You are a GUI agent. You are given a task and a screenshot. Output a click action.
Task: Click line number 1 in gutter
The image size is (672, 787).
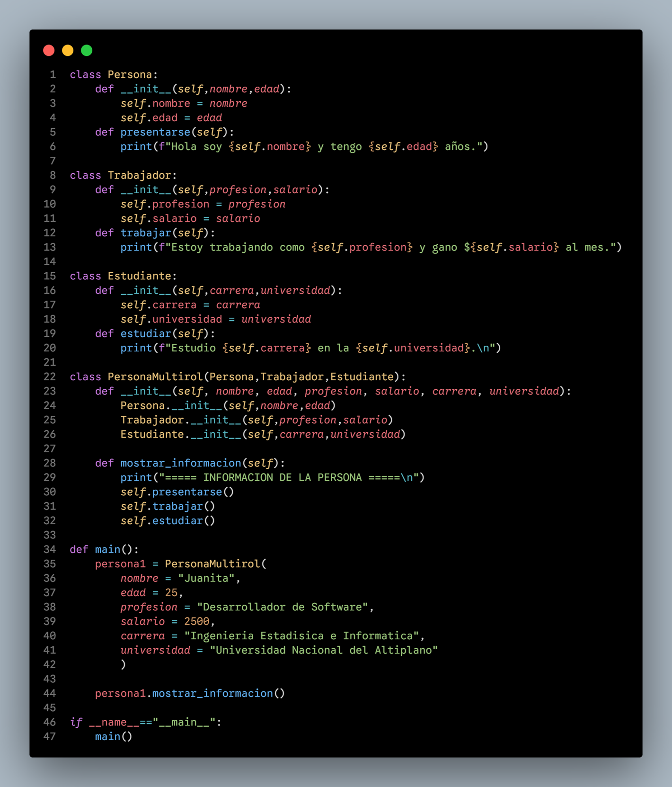53,75
